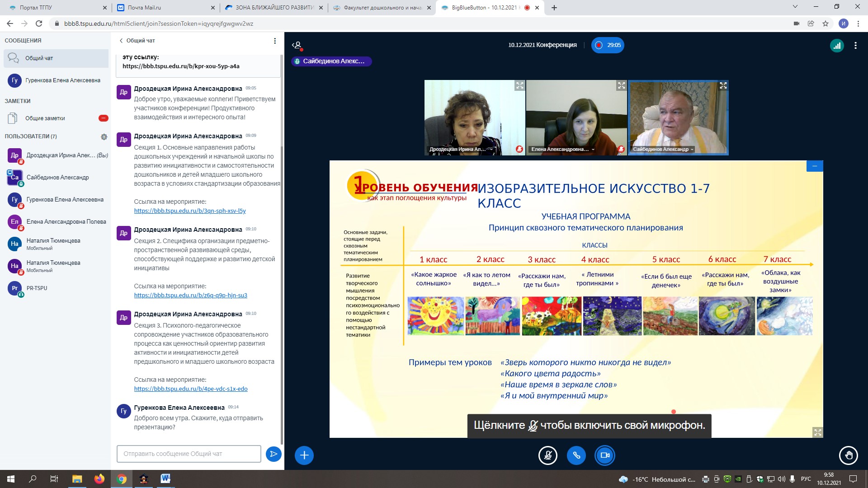Open chat options three-dot menu
Screen dimensions: 868x488
[x=275, y=41]
